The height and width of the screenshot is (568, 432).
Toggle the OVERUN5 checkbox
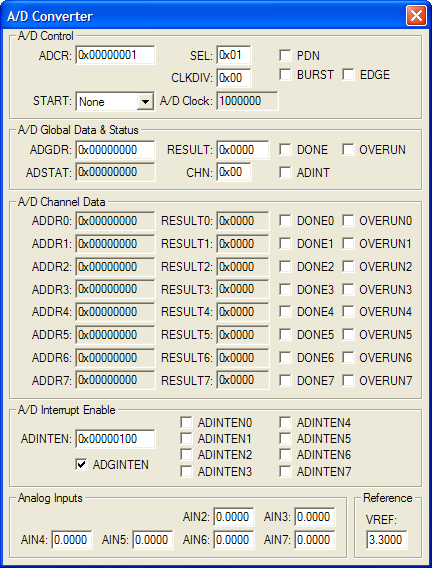348,334
